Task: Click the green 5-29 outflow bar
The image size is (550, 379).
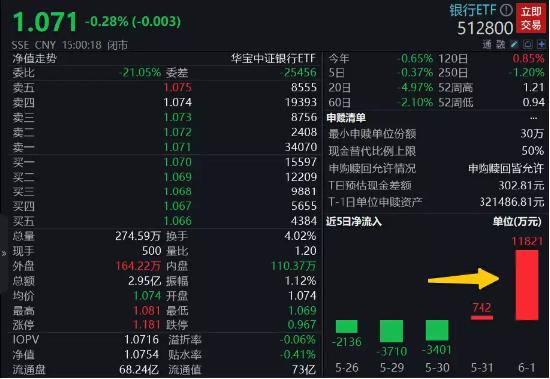Action: [x=391, y=331]
